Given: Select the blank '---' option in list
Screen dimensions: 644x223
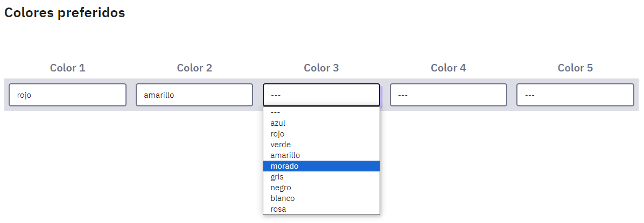Looking at the screenshot, I should click(321, 112).
